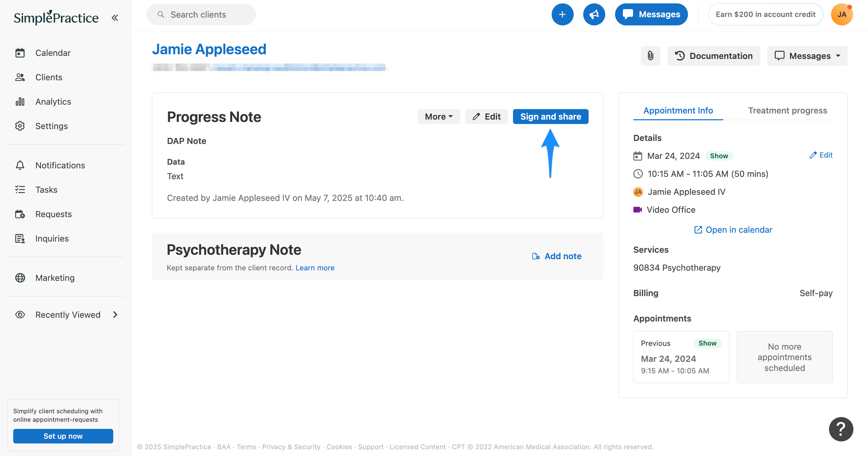Open Licensed Content footer link

pos(418,447)
